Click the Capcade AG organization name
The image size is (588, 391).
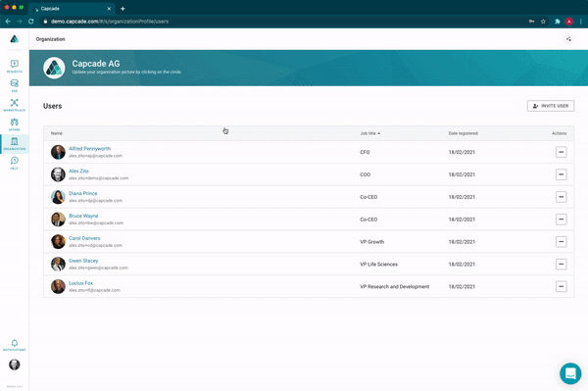coord(96,64)
